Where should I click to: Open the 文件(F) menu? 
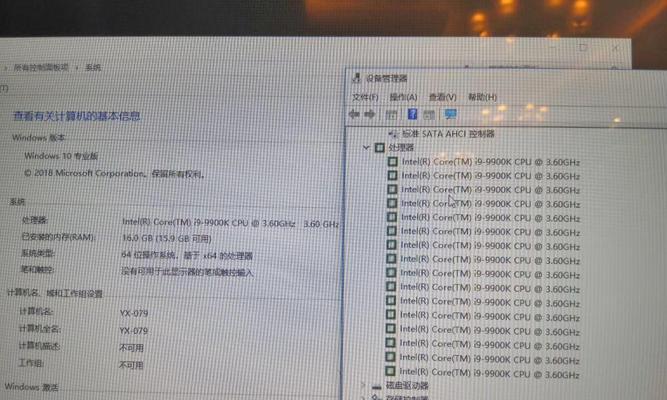pyautogui.click(x=365, y=97)
